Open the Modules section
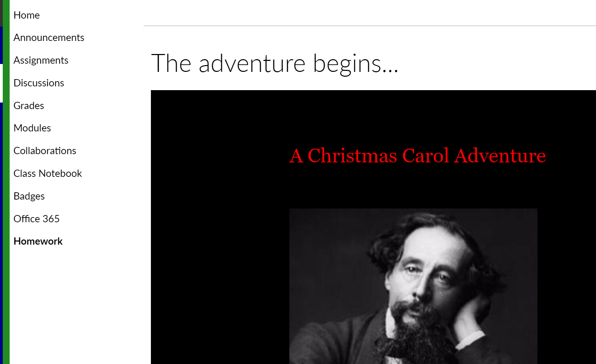The width and height of the screenshot is (596, 364). click(32, 128)
